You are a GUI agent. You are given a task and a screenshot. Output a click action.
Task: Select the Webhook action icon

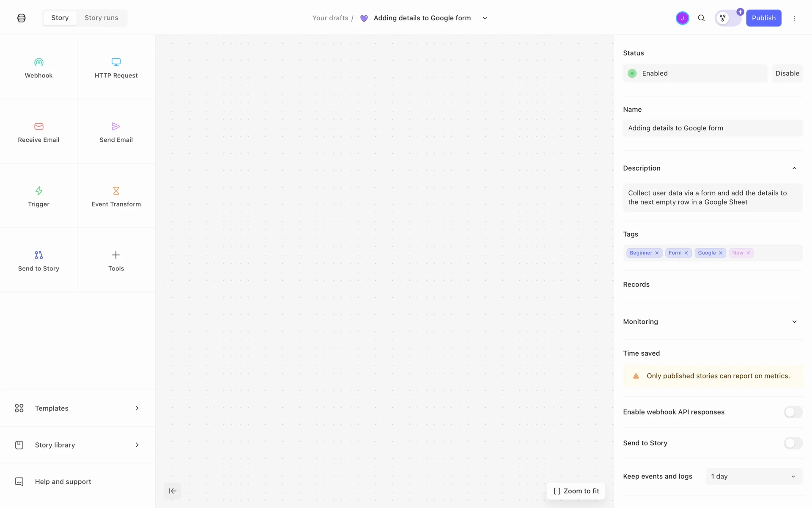point(38,62)
